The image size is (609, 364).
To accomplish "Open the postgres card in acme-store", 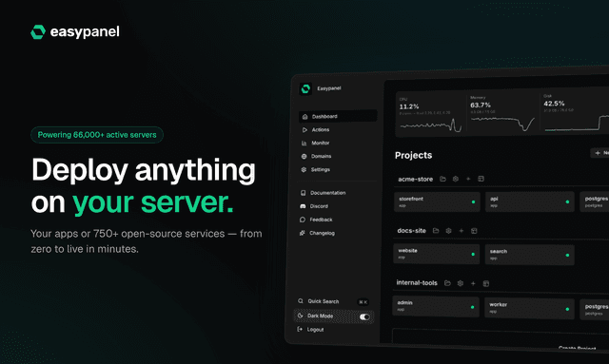I will click(x=594, y=201).
